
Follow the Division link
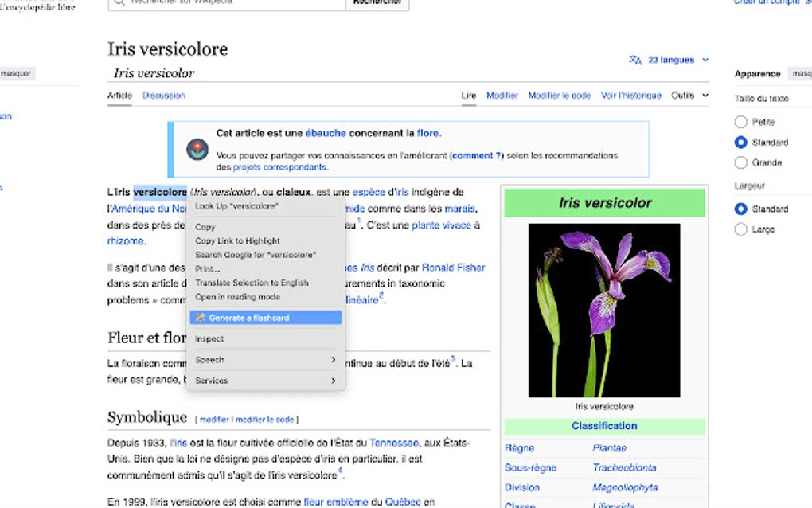[x=522, y=487]
